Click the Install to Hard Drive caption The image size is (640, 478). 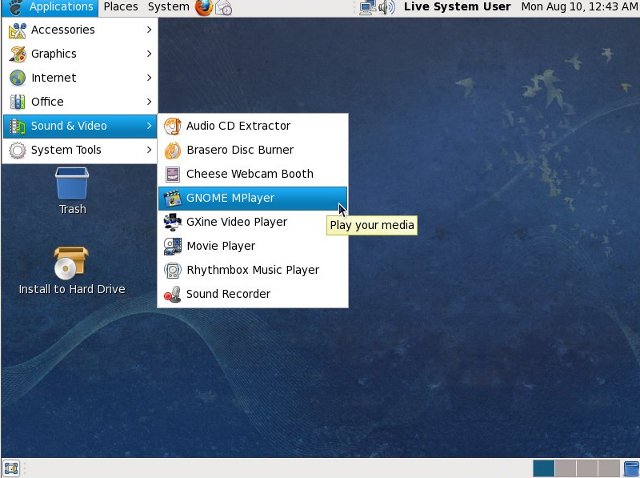72,289
